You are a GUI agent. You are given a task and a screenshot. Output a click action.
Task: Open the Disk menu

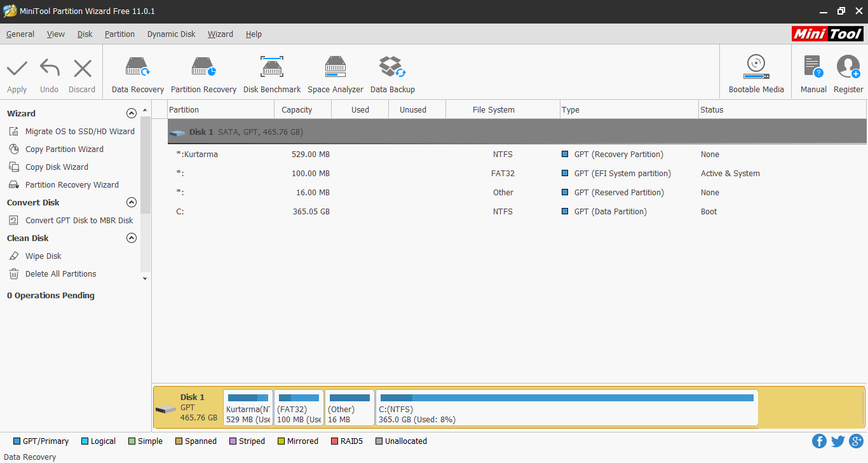[x=85, y=34]
